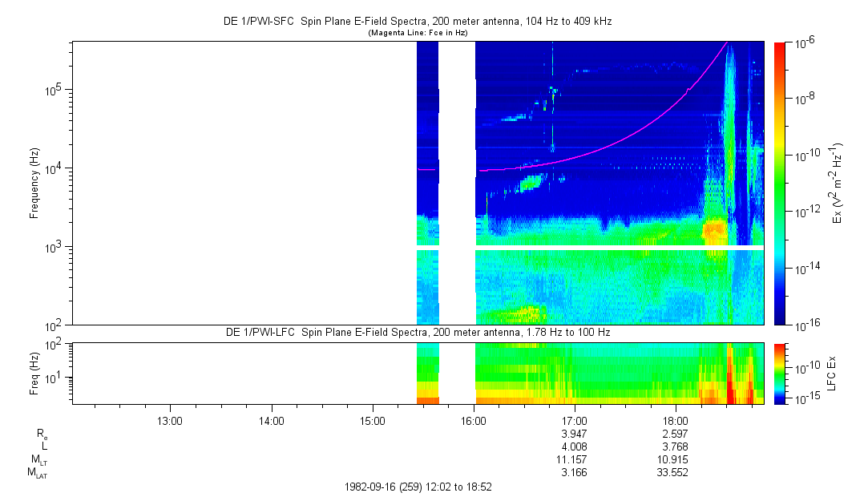Select the Frequency (Hz) y-axis label
868x497 pixels.
tap(34, 183)
